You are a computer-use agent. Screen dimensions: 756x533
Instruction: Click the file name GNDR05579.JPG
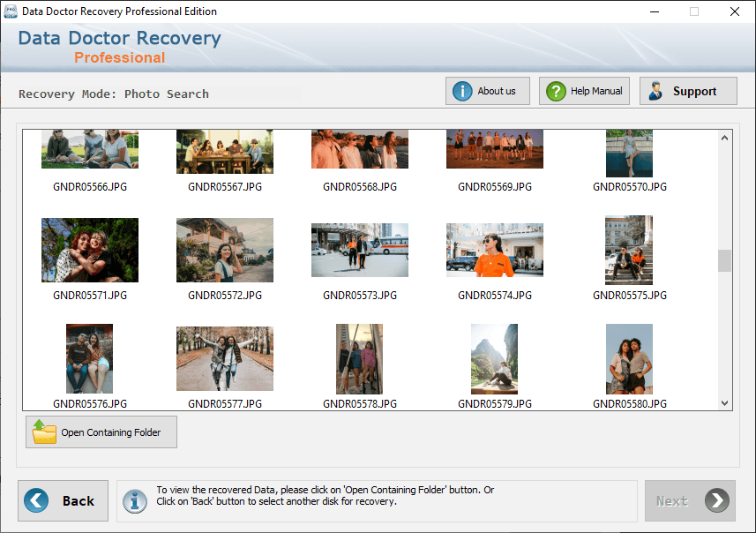(495, 404)
